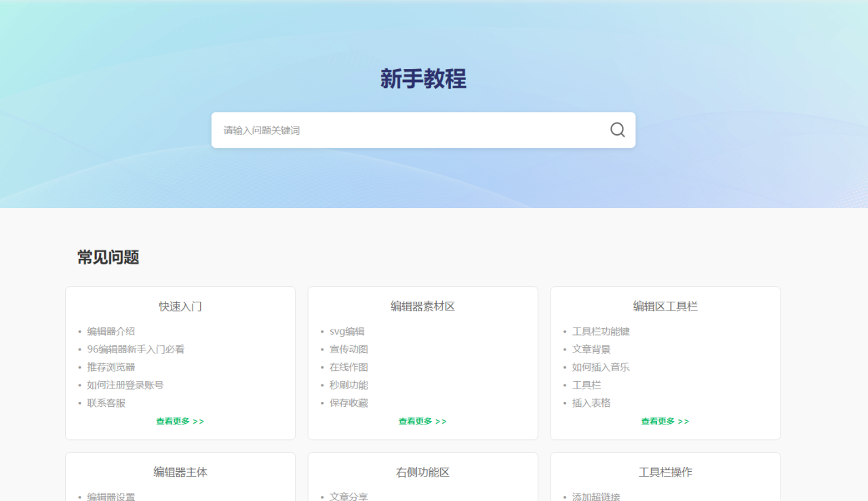Click the 秒刷功能 tutorial link
The height and width of the screenshot is (501, 868).
coord(349,385)
